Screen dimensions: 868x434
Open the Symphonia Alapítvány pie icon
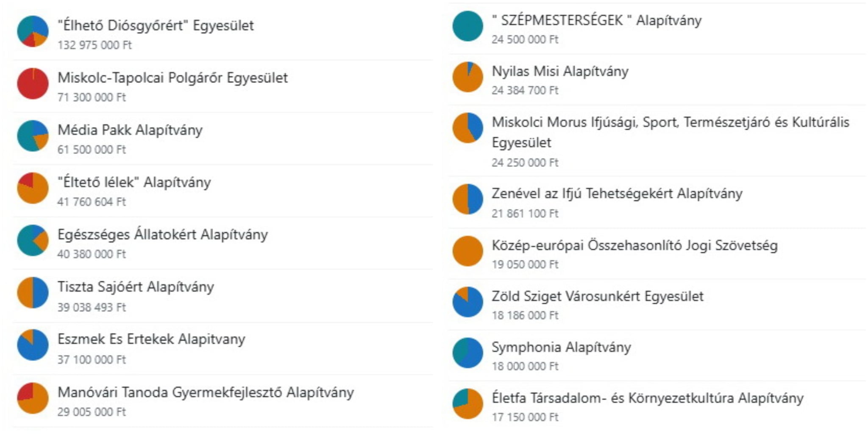467,353
